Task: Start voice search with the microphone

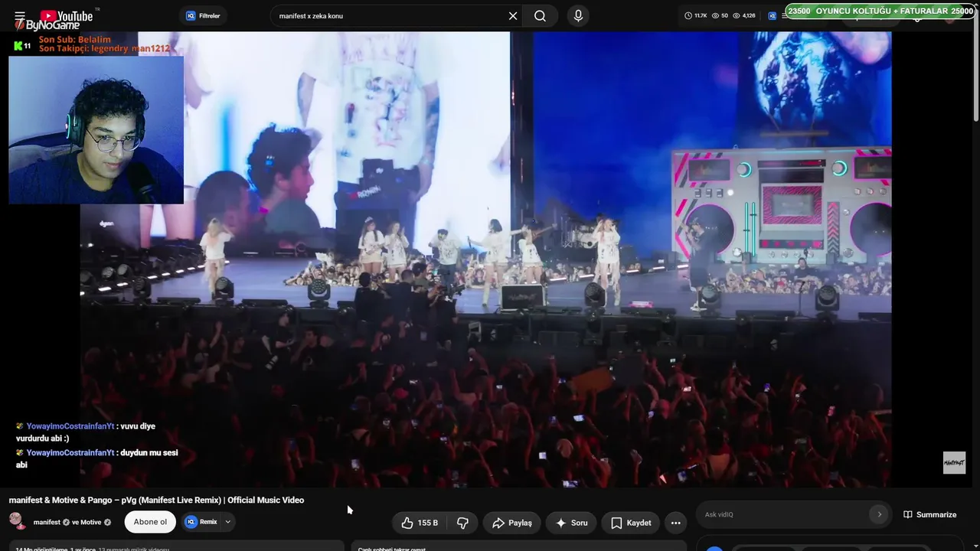Action: [578, 15]
